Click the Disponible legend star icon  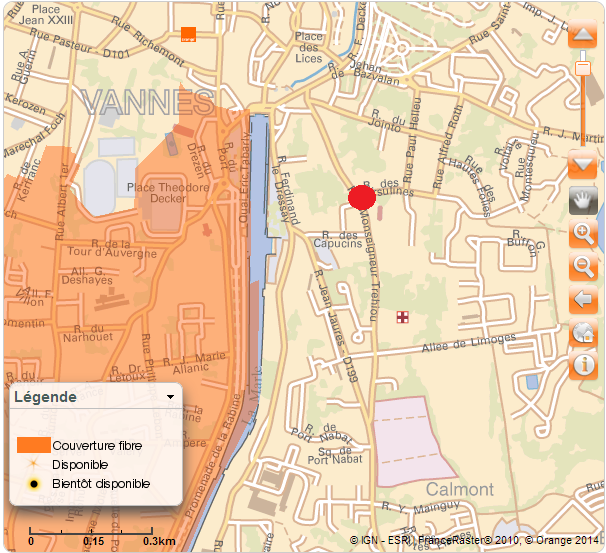pos(33,464)
